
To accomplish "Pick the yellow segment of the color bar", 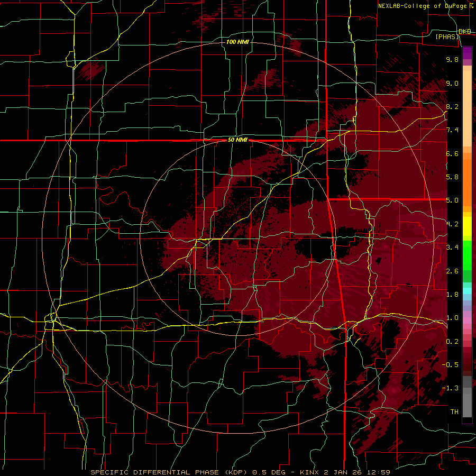I will (467, 226).
